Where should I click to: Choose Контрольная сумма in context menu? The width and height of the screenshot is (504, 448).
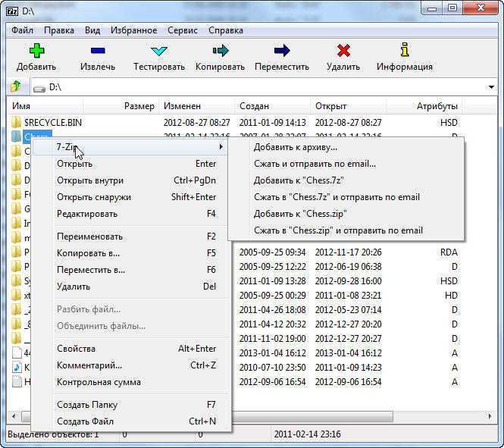(x=130, y=382)
